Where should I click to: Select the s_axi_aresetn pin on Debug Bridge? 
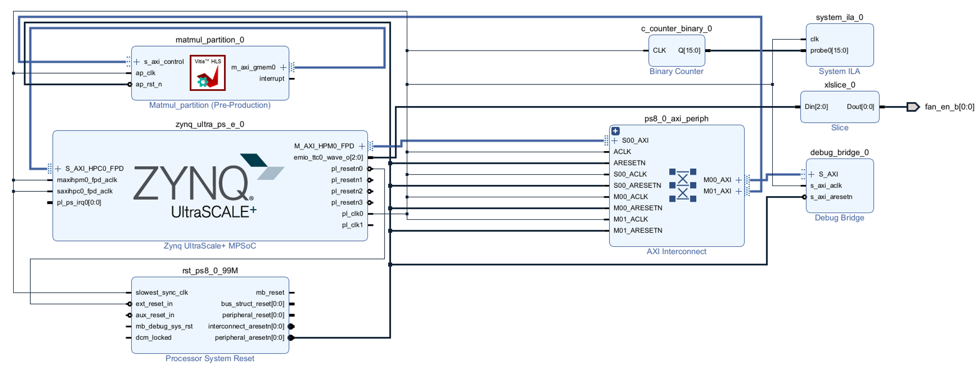coord(832,197)
